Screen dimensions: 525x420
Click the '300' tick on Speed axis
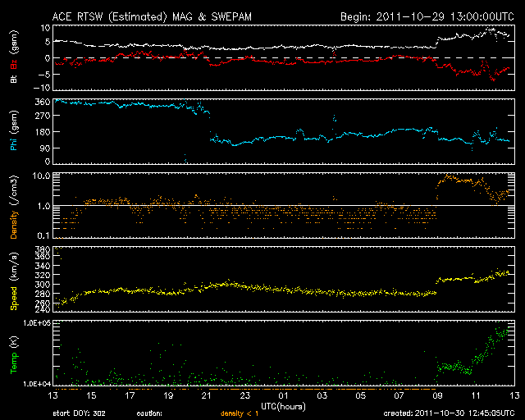(43, 285)
